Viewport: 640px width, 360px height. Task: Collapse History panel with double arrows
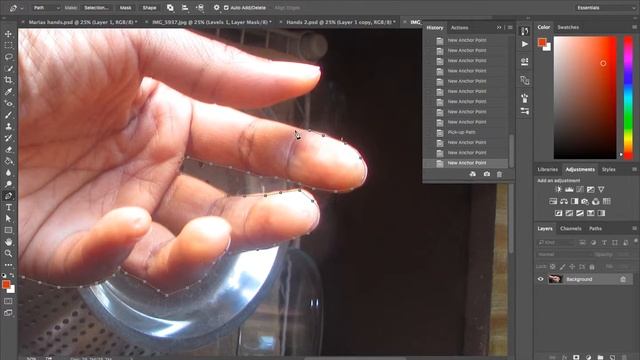[499, 27]
